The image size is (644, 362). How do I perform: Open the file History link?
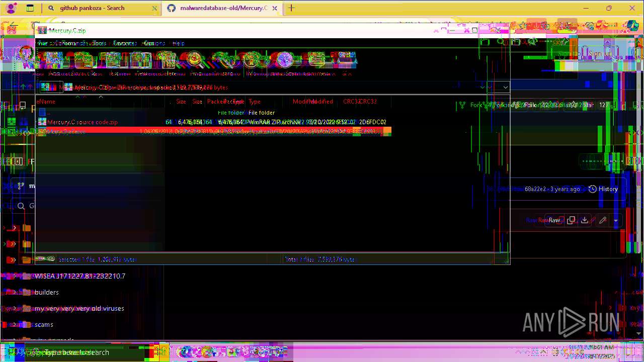point(603,189)
